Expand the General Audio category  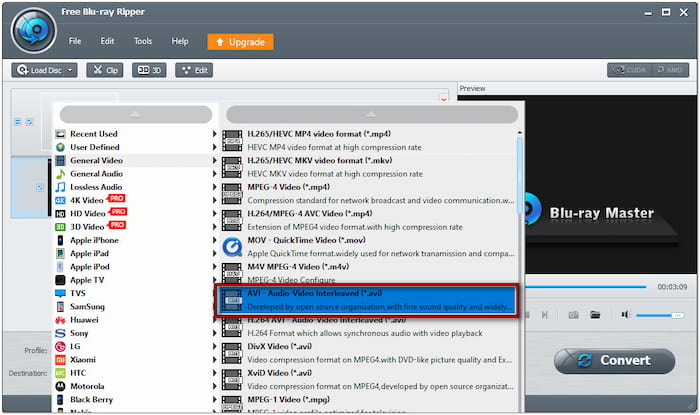click(96, 174)
